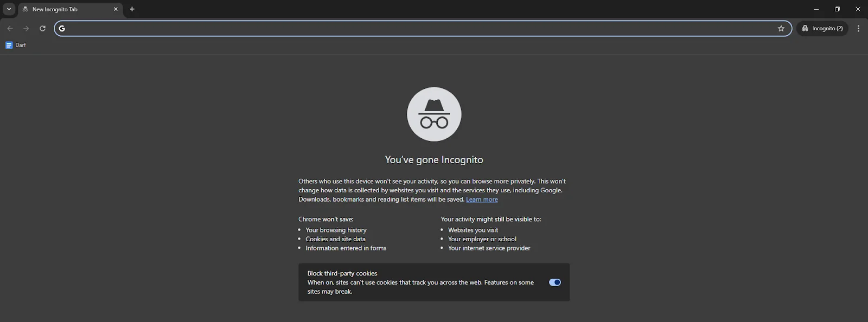Open Chrome's three-dot menu
The width and height of the screenshot is (868, 322).
click(x=858, y=28)
